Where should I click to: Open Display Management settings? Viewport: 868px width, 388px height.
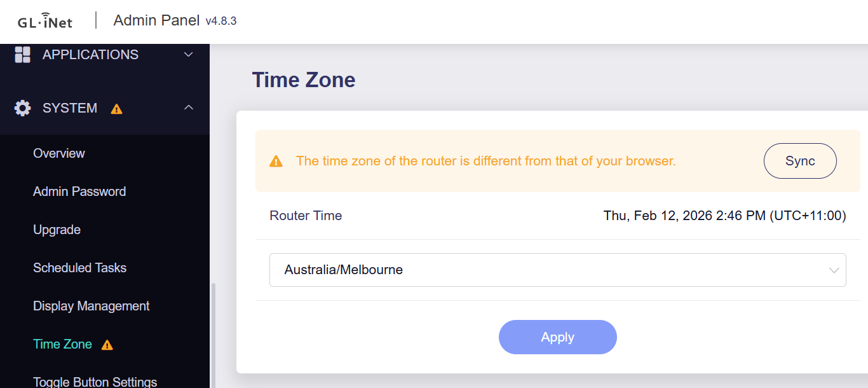pyautogui.click(x=91, y=306)
